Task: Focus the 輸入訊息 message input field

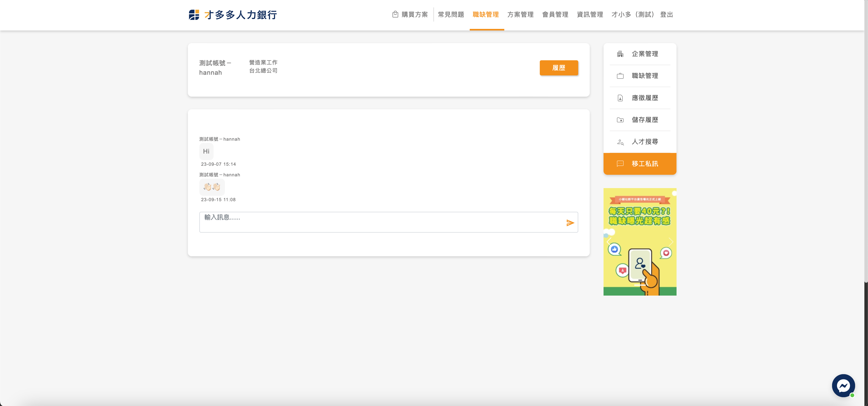Action: [x=381, y=222]
